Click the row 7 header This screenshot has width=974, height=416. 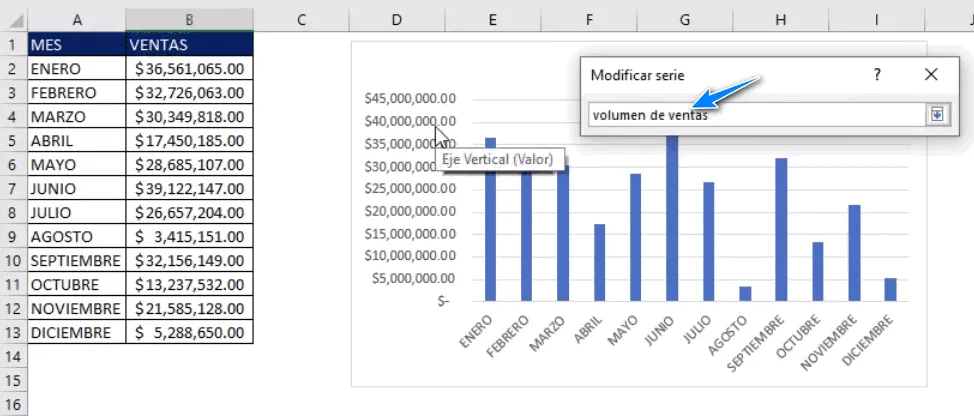click(13, 188)
